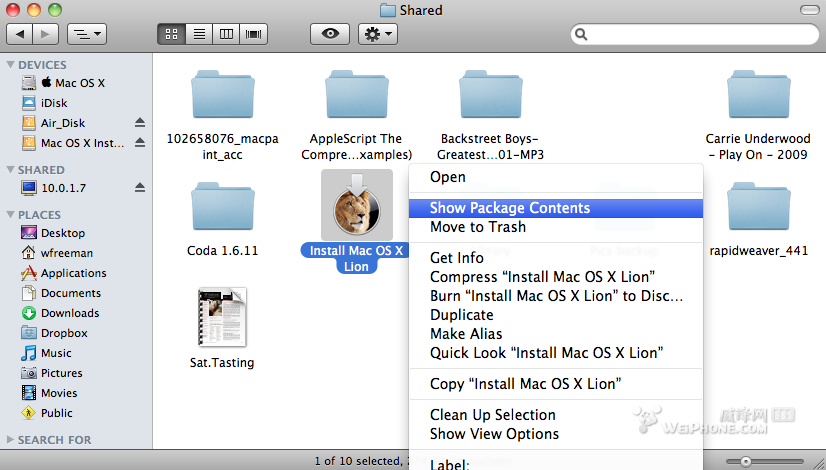Image resolution: width=826 pixels, height=470 pixels.
Task: Choose Move to Trash
Action: click(x=556, y=227)
